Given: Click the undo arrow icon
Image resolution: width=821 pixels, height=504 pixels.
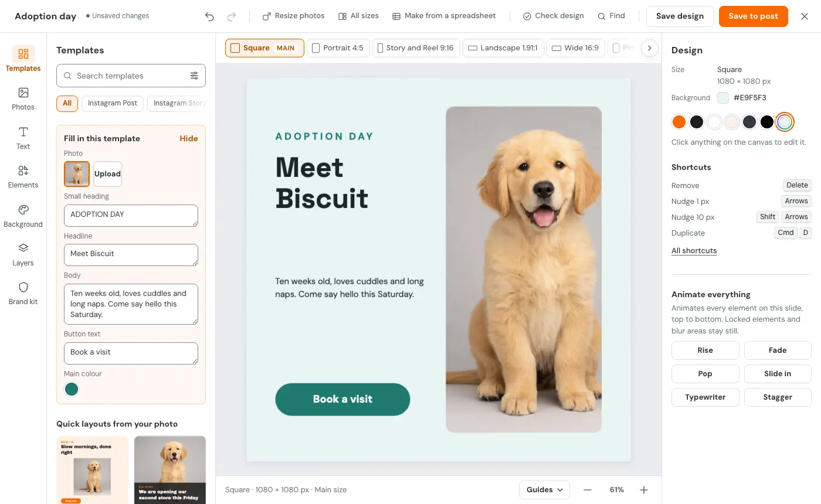Looking at the screenshot, I should click(209, 16).
